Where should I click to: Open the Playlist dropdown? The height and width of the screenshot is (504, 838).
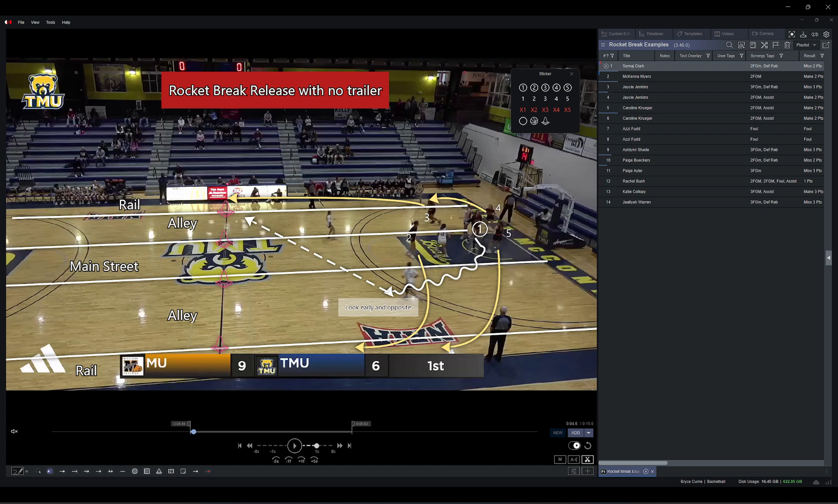(x=806, y=45)
